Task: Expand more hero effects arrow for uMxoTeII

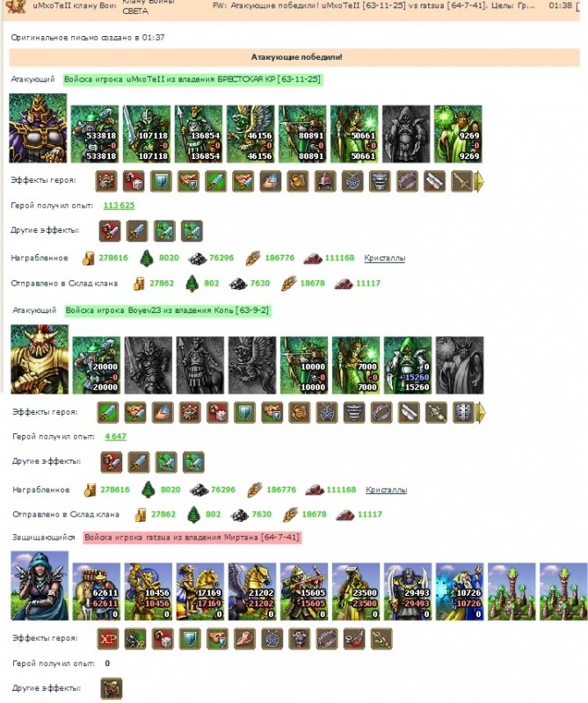Action: (479, 182)
